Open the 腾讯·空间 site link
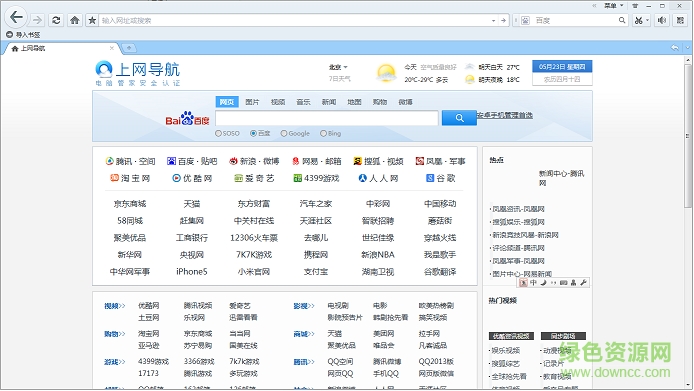The image size is (694, 391). point(130,161)
